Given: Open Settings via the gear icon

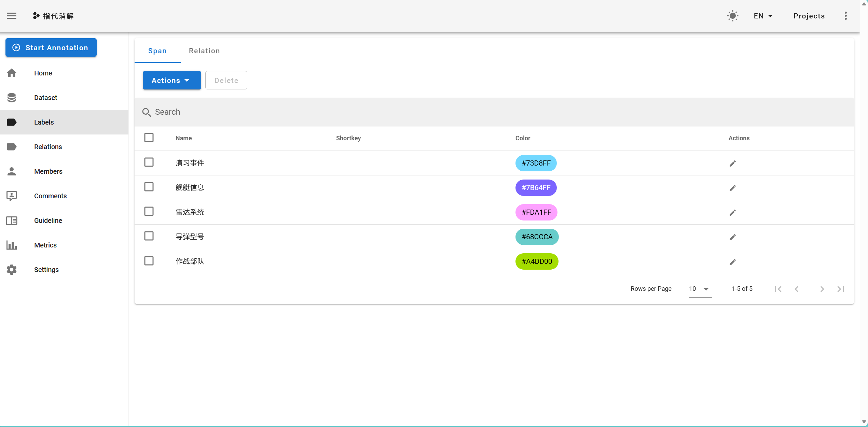Looking at the screenshot, I should pos(12,270).
